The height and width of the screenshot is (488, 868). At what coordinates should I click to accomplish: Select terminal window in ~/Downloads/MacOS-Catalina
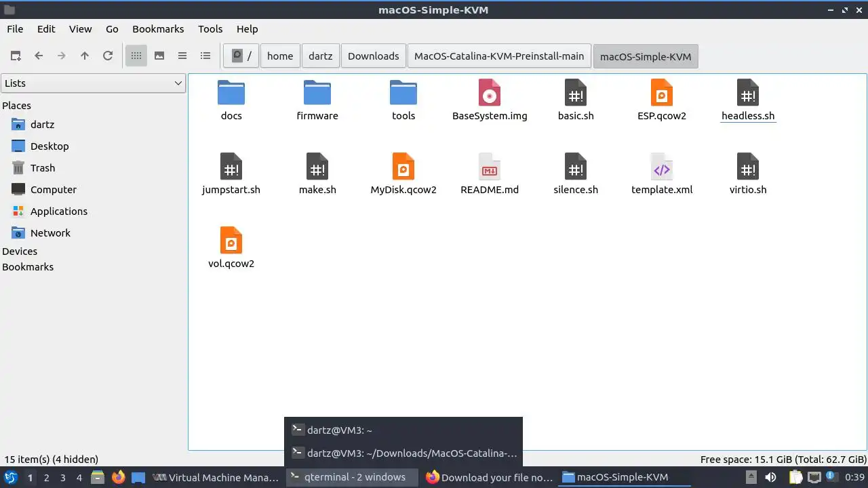pos(403,453)
